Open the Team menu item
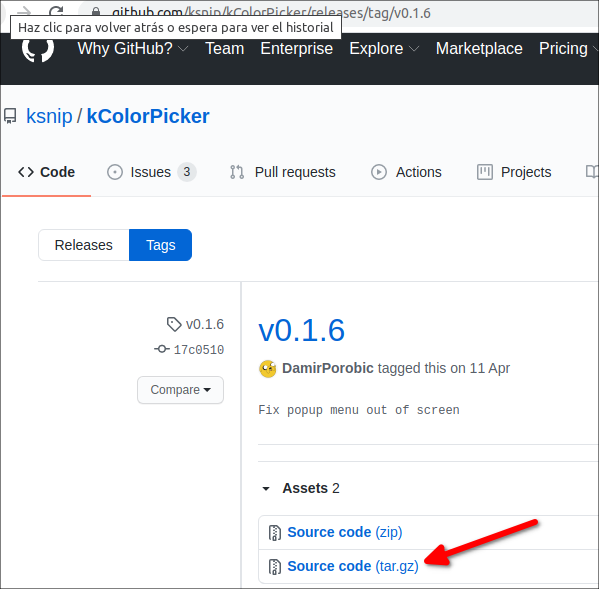 [x=225, y=49]
